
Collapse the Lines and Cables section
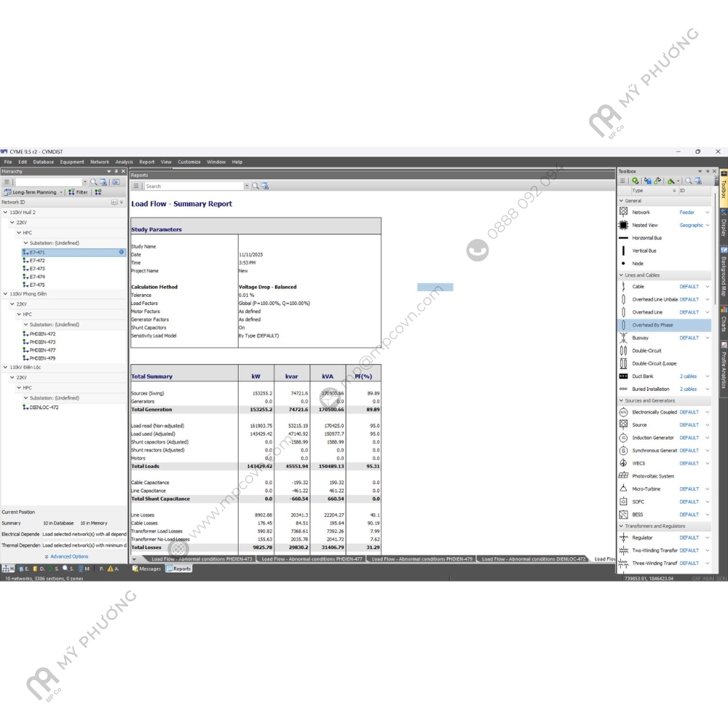pyautogui.click(x=621, y=275)
